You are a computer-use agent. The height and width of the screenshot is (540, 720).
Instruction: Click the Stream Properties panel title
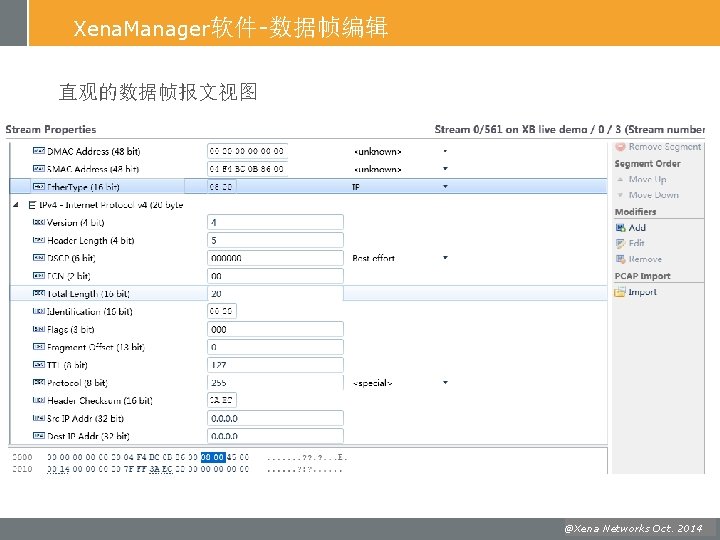(x=51, y=129)
